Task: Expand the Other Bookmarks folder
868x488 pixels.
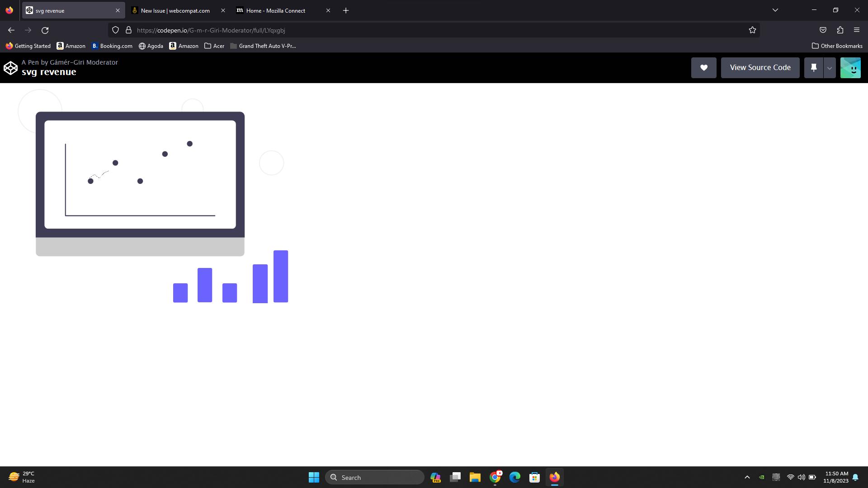Action: pyautogui.click(x=837, y=46)
